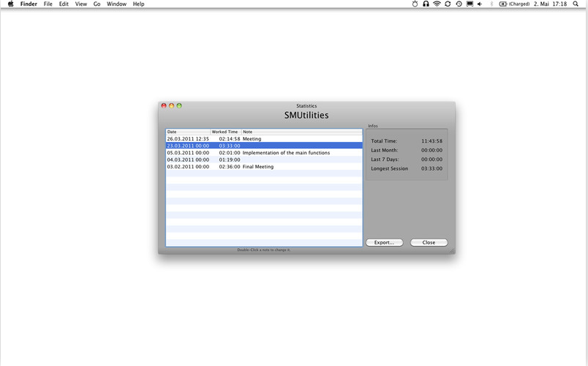The width and height of the screenshot is (588, 366).
Task: Click the window resize grip corner
Action: [452, 250]
